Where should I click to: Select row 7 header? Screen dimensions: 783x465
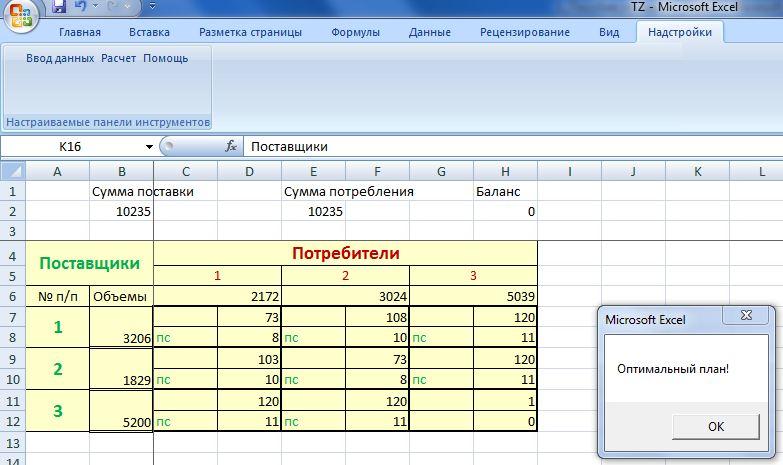click(x=12, y=317)
